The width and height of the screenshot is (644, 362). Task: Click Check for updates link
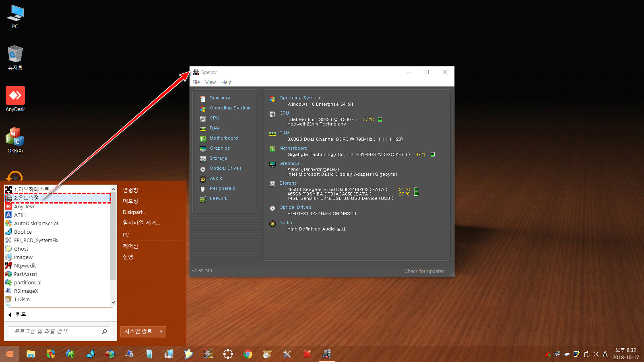(x=426, y=271)
